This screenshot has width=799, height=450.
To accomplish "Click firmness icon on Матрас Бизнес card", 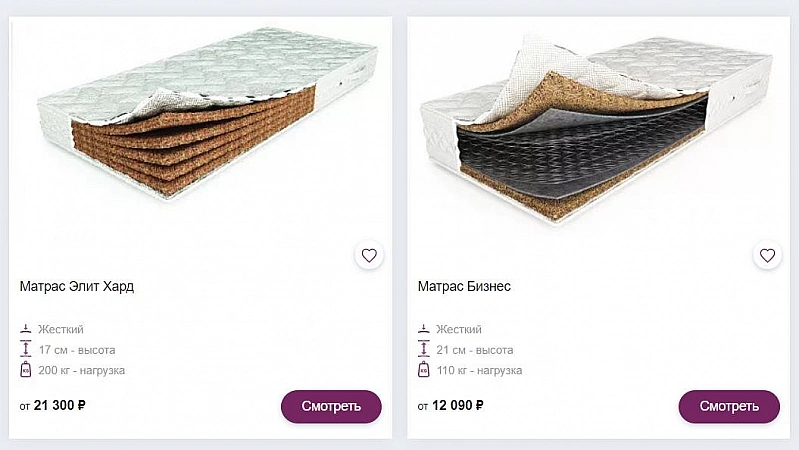I will (424, 329).
